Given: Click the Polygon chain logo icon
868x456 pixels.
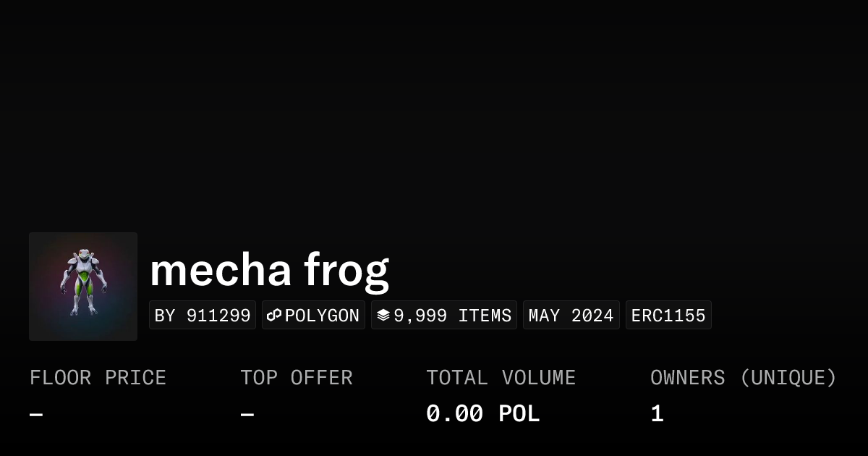Looking at the screenshot, I should coord(274,316).
